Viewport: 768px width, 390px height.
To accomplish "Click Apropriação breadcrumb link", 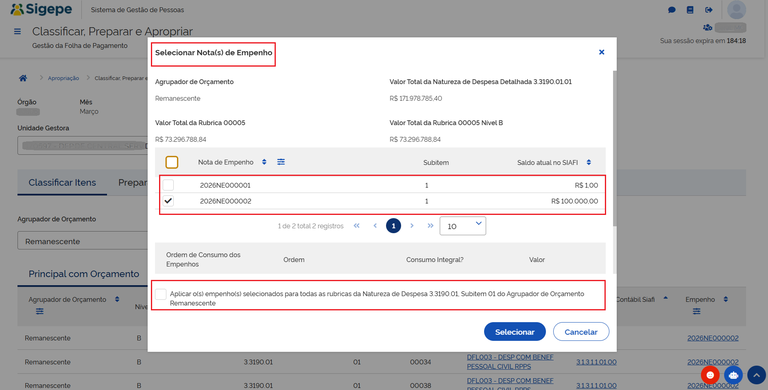I will 63,78.
